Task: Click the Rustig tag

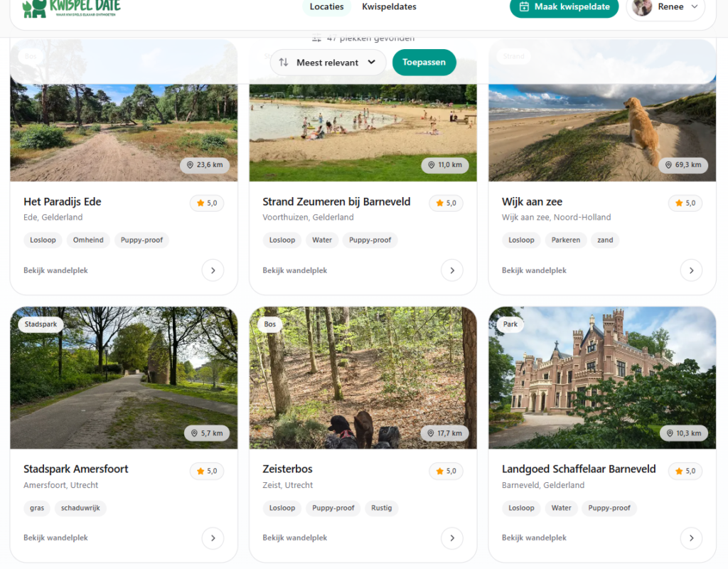Action: (382, 508)
